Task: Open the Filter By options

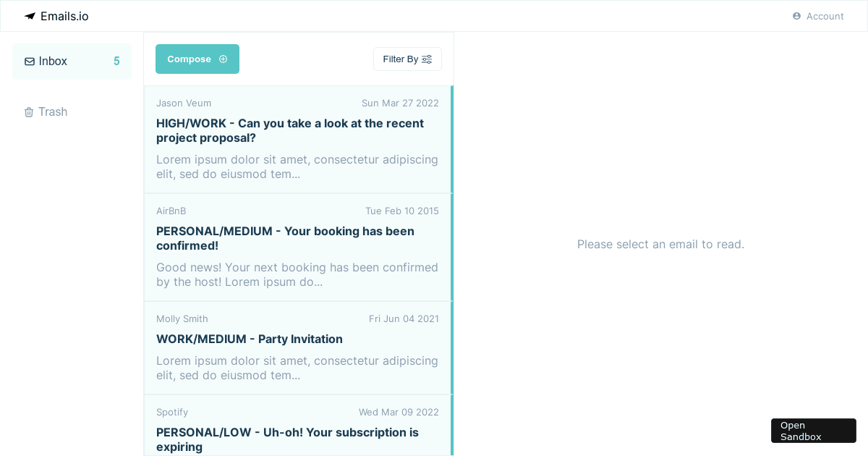Action: click(407, 59)
